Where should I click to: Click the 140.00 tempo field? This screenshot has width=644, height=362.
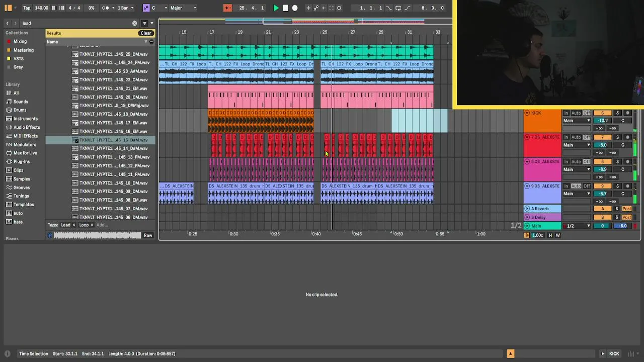point(42,8)
